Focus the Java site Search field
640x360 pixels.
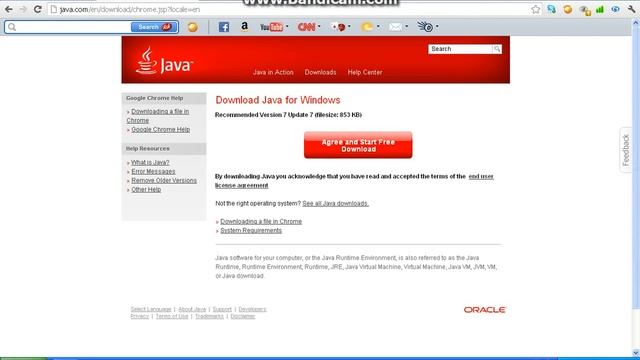pyautogui.click(x=460, y=49)
